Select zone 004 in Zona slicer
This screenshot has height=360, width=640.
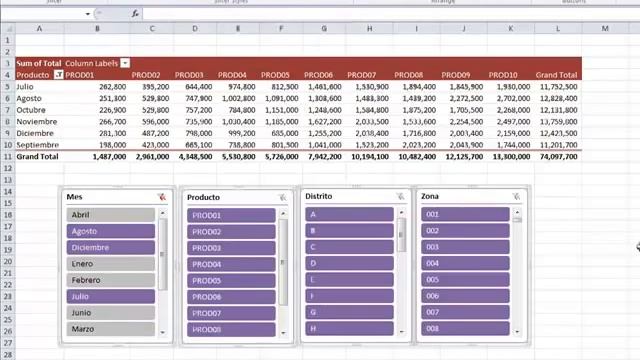465,263
